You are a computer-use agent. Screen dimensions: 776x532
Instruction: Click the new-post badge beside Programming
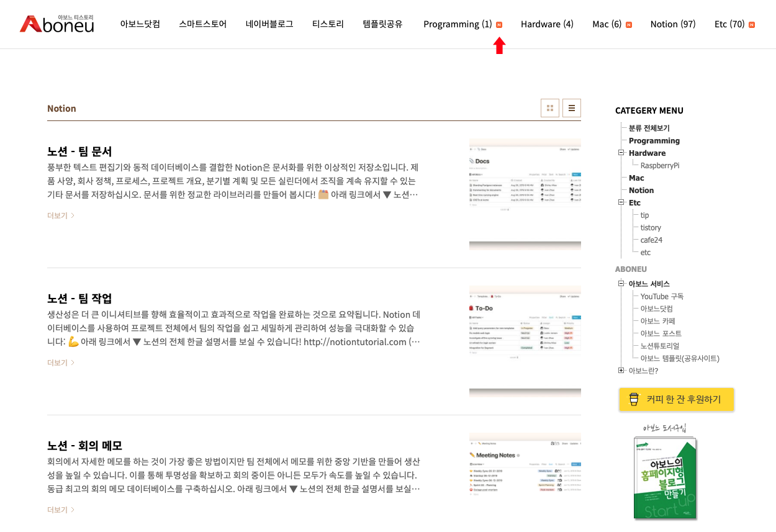tap(499, 25)
